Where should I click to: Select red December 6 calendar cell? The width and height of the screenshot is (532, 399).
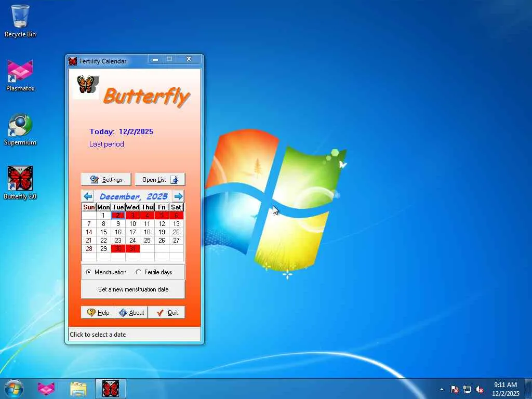tap(177, 216)
